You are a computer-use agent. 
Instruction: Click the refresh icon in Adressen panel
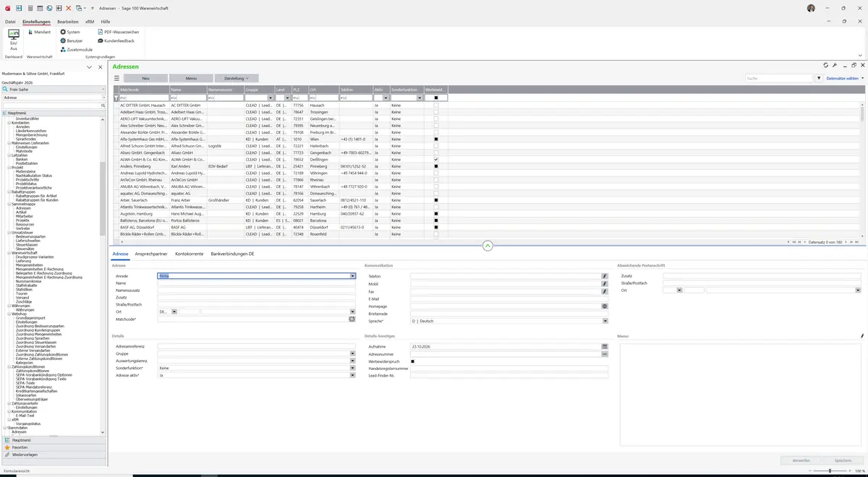click(x=825, y=66)
